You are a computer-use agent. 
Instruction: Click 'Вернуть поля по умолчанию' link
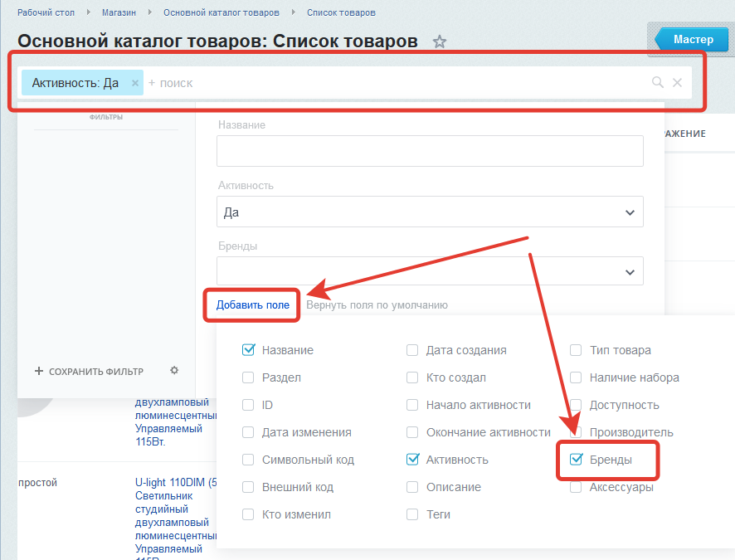pos(377,305)
